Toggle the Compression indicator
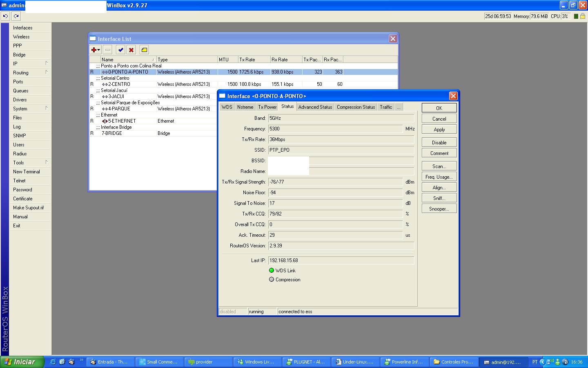Image resolution: width=588 pixels, height=368 pixels. (272, 280)
